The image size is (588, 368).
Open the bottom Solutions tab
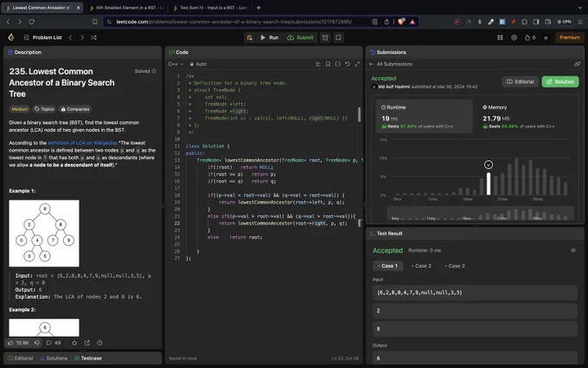click(x=54, y=358)
